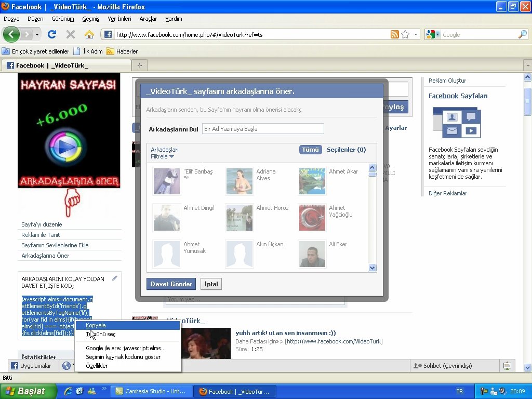Switch to Seçilenler (0) tab
Screen dimensions: 532x399
point(346,150)
